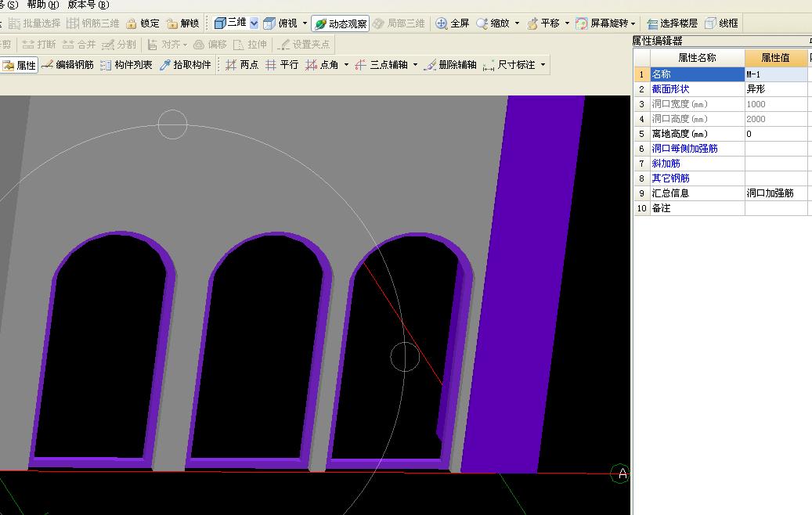
Task: Click 删除辅轴 delete auxiliary axis
Action: pyautogui.click(x=450, y=65)
